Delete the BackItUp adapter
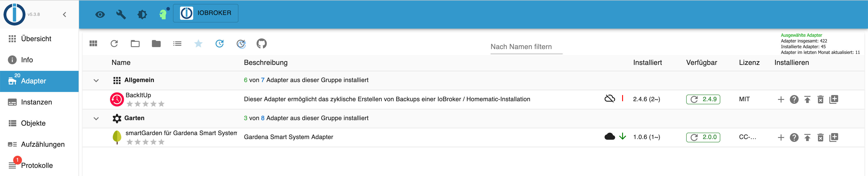Screen dimensions: 868x176 tap(821, 99)
